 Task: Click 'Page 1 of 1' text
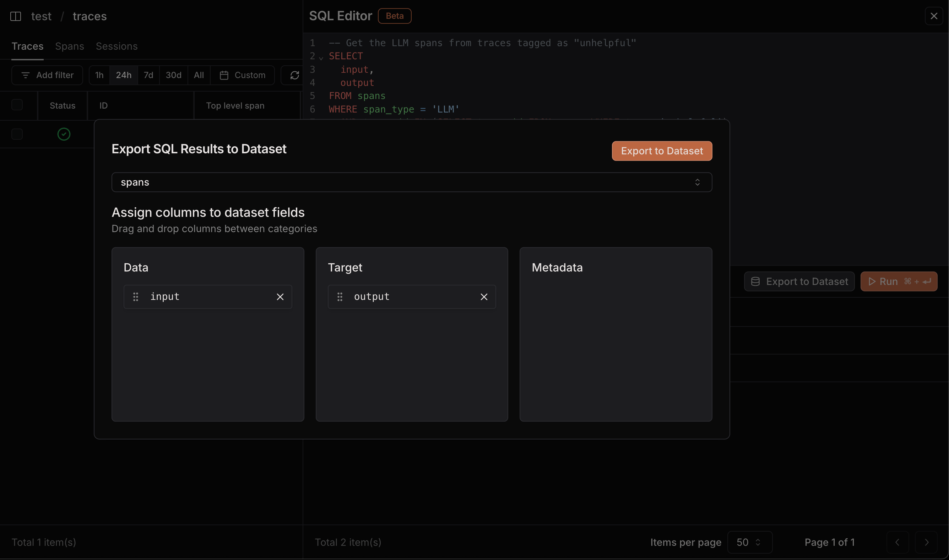coord(830,542)
